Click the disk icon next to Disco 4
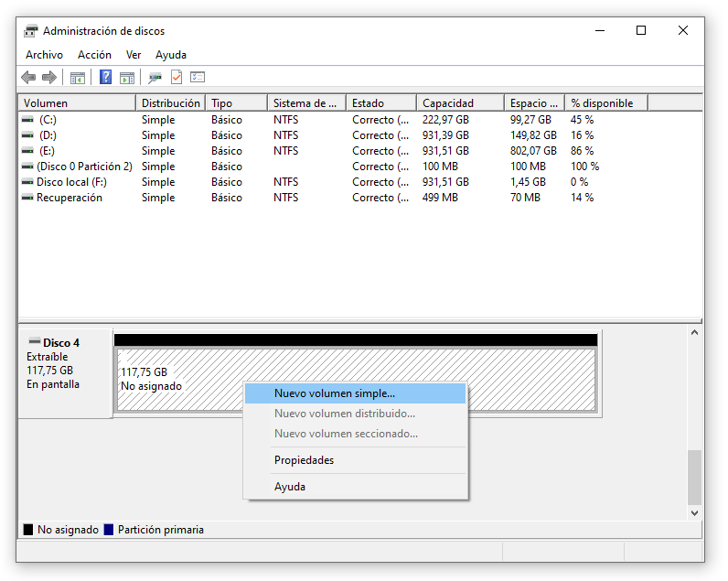 [35, 341]
